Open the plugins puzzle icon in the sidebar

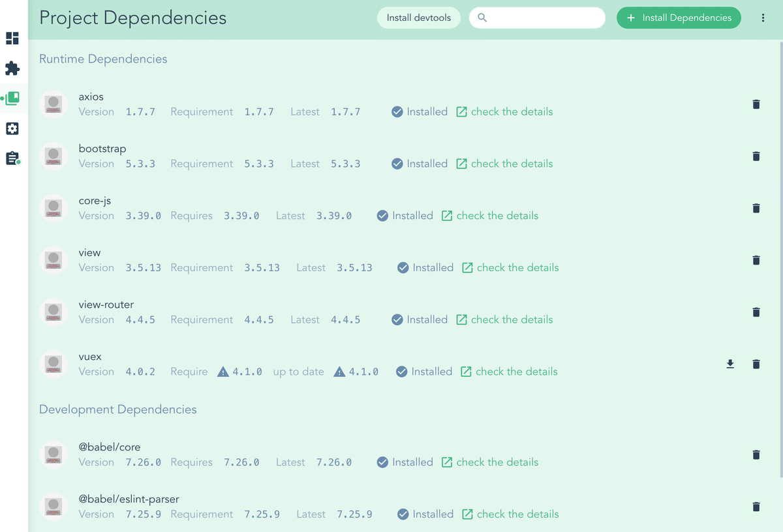(x=12, y=68)
